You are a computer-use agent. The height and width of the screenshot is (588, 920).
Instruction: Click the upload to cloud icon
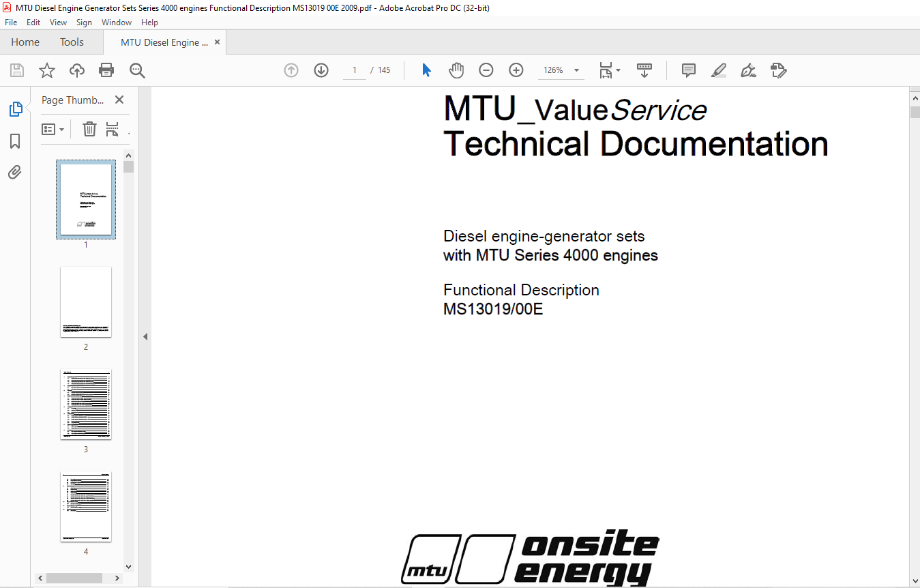point(77,70)
